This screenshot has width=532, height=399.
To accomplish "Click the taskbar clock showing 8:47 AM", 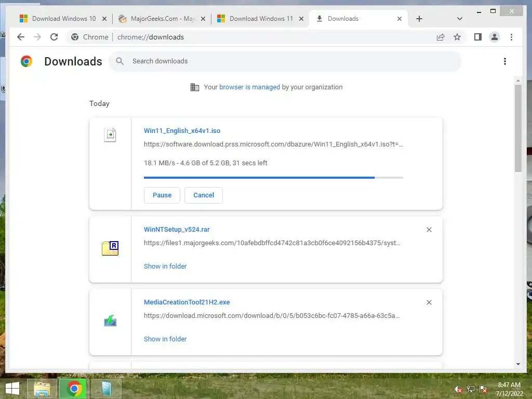I will tap(509, 389).
